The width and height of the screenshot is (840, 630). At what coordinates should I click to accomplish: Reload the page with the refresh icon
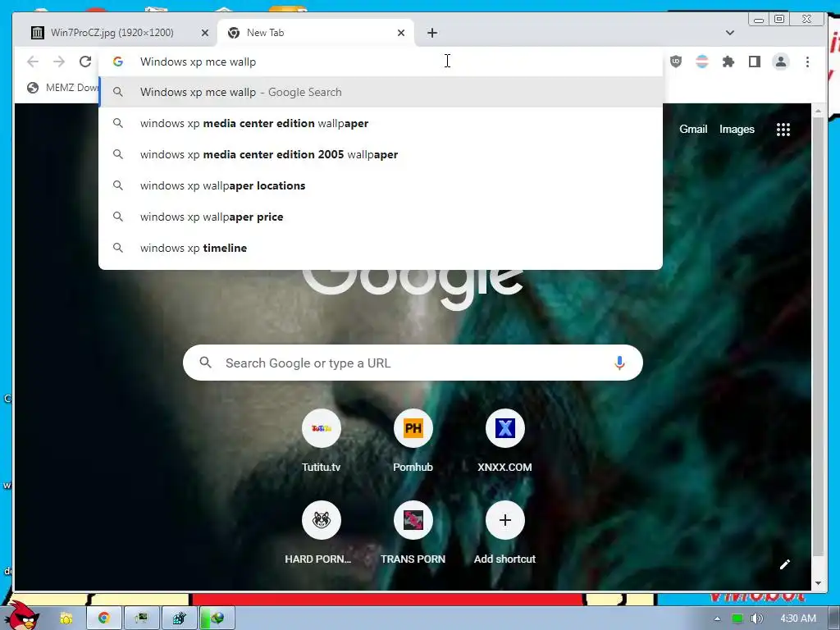click(85, 62)
